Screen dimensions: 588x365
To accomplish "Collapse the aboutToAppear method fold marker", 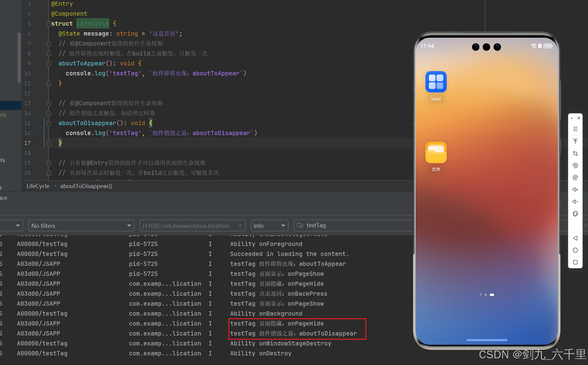I will 49,64.
